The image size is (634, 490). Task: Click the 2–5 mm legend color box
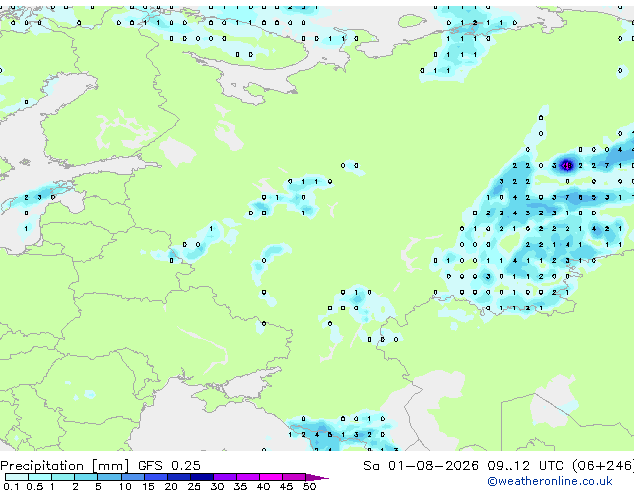pyautogui.click(x=86, y=477)
